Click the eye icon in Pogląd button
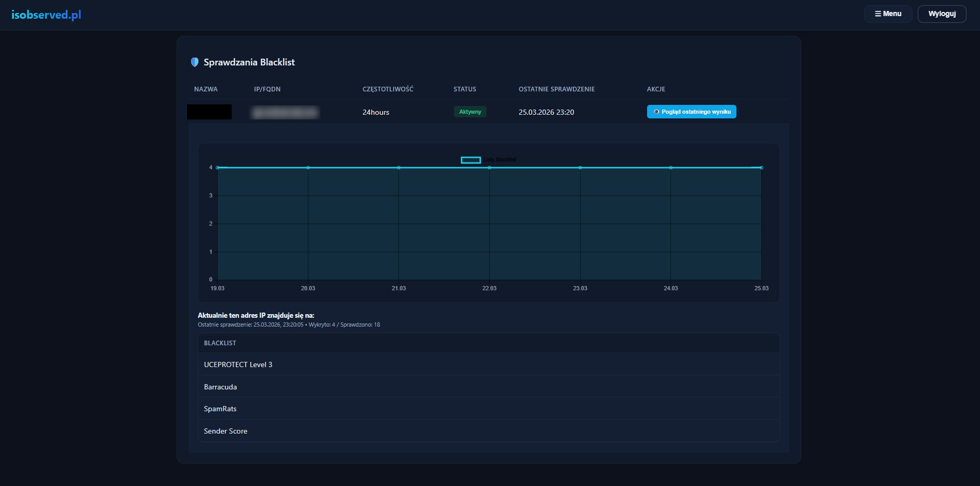The height and width of the screenshot is (486, 980). pyautogui.click(x=656, y=112)
